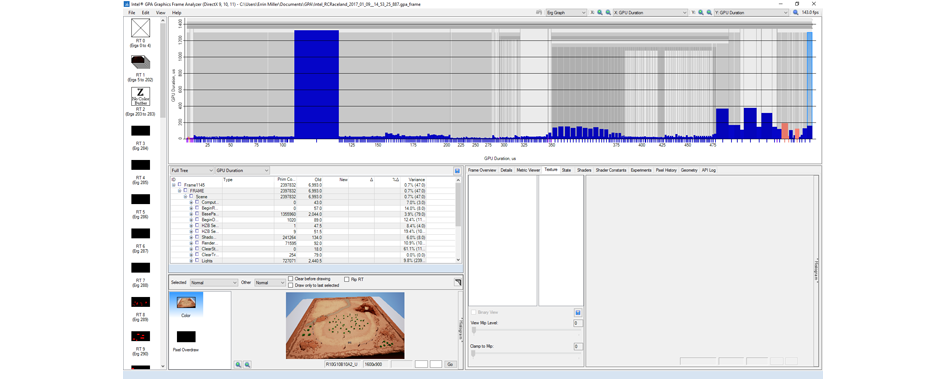Zoom in on the graph X axis
The width and height of the screenshot is (947, 379).
[600, 12]
